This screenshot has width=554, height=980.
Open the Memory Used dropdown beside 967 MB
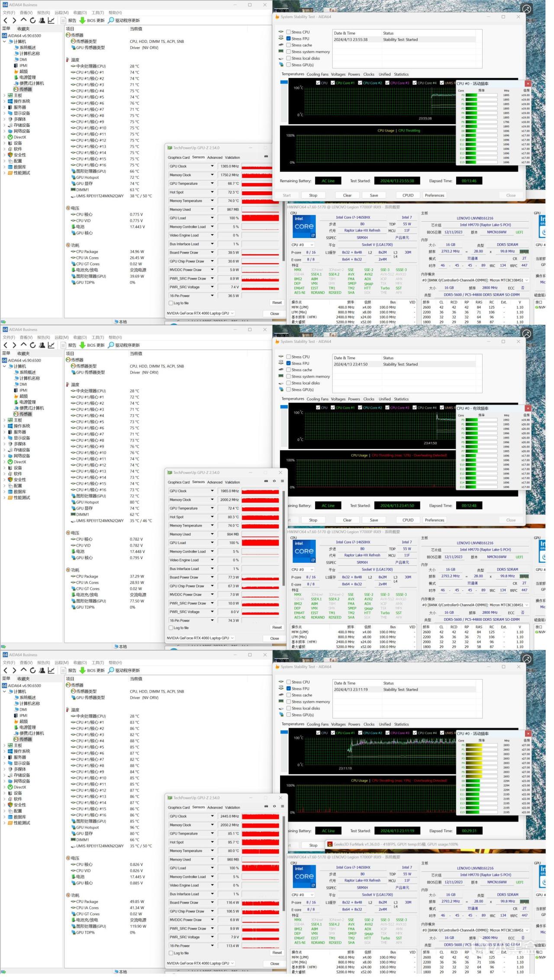pyautogui.click(x=212, y=210)
